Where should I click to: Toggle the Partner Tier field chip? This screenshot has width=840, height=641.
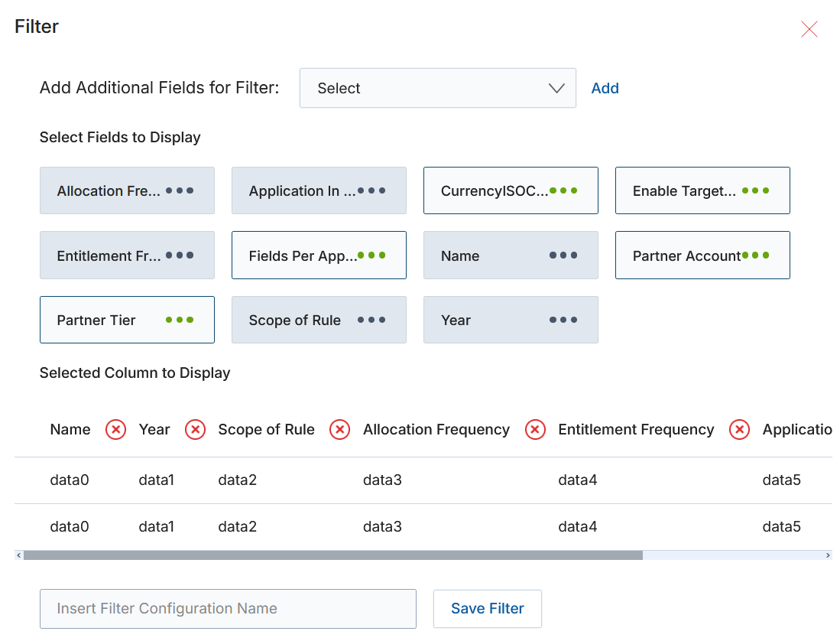click(127, 320)
